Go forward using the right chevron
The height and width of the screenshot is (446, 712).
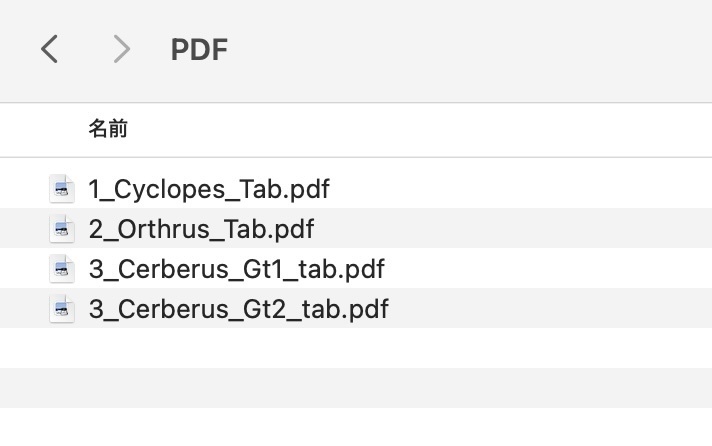point(121,48)
